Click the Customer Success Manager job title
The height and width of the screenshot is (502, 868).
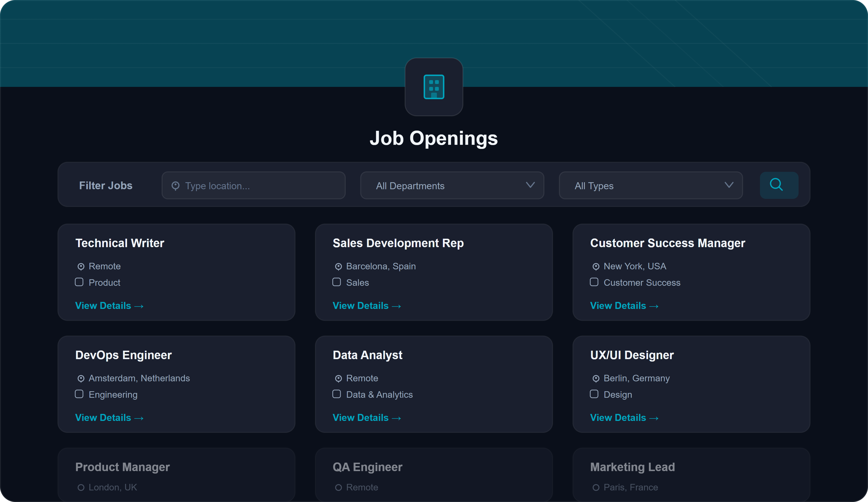pos(668,243)
